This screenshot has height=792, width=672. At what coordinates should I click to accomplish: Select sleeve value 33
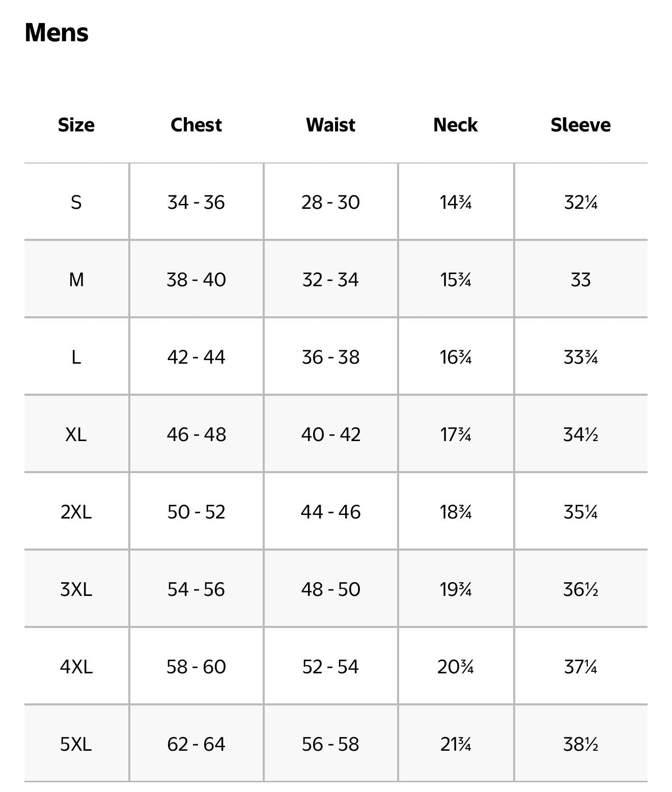point(580,280)
